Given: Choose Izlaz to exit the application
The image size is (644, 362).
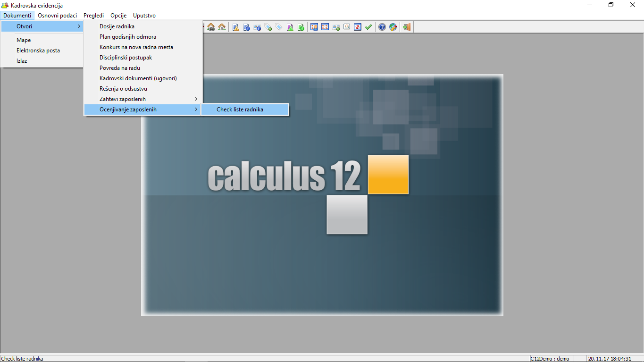Looking at the screenshot, I should (42, 61).
